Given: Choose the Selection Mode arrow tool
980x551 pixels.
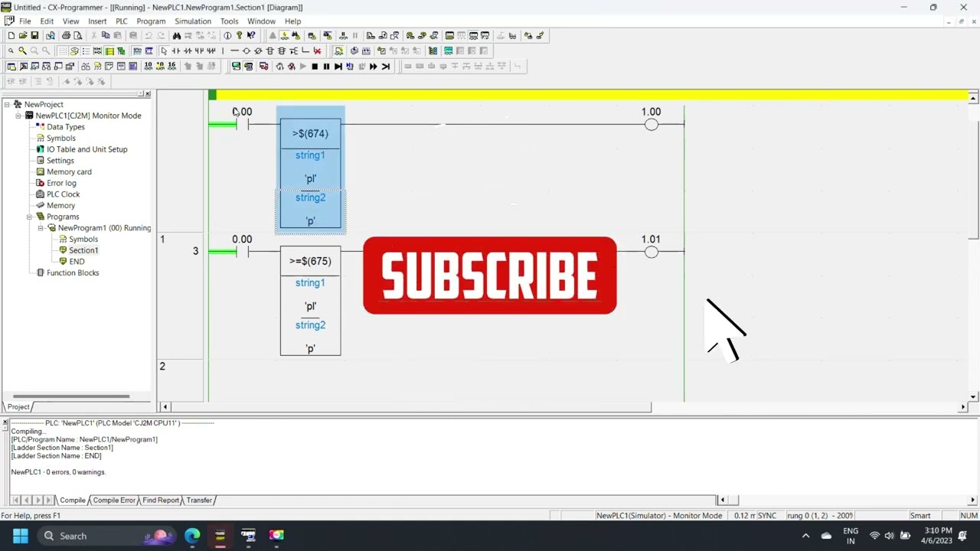Looking at the screenshot, I should [164, 51].
